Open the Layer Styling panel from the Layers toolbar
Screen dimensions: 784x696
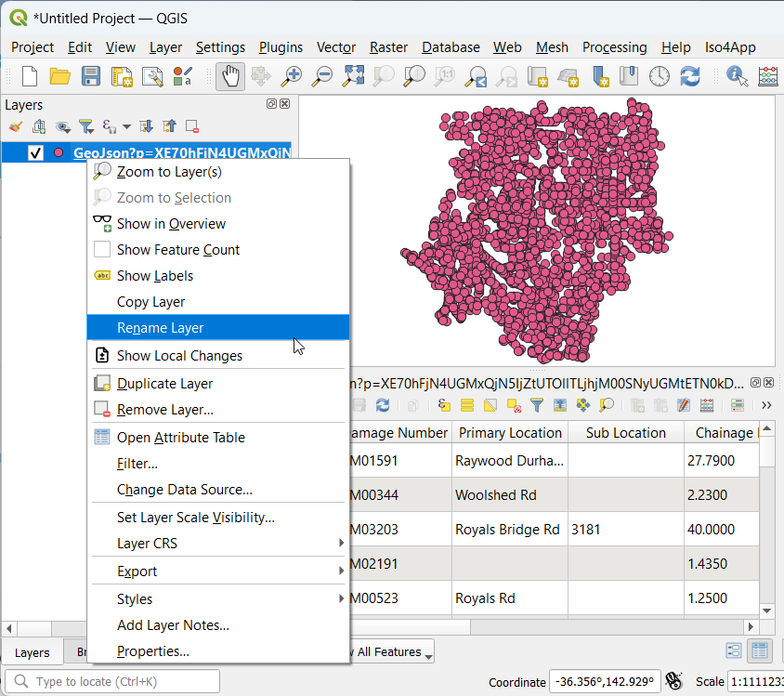click(x=16, y=126)
